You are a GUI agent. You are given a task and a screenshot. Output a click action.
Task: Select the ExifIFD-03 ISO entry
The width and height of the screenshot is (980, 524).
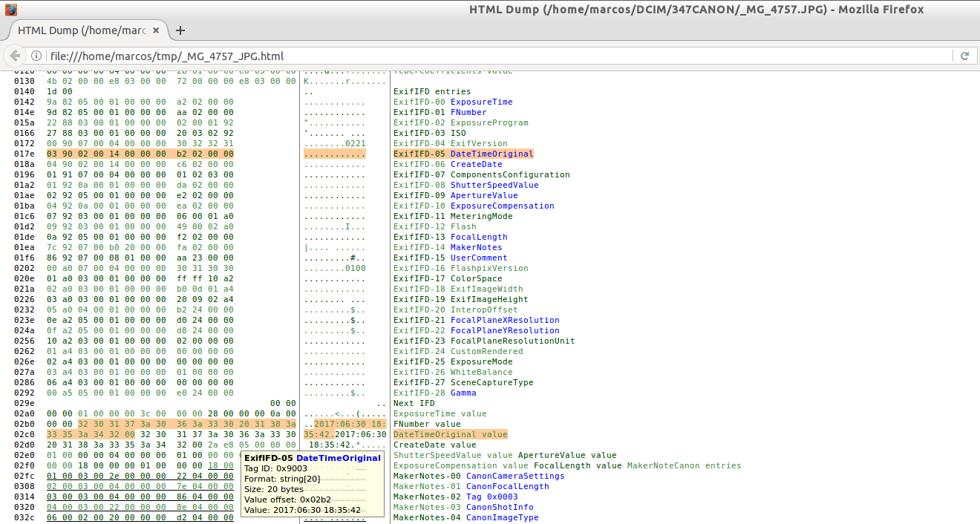(x=430, y=134)
